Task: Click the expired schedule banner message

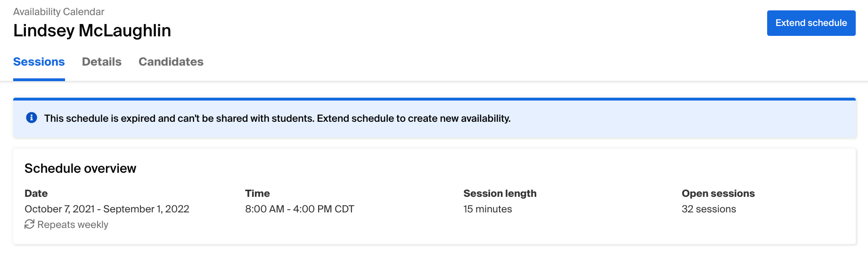Action: tap(277, 118)
